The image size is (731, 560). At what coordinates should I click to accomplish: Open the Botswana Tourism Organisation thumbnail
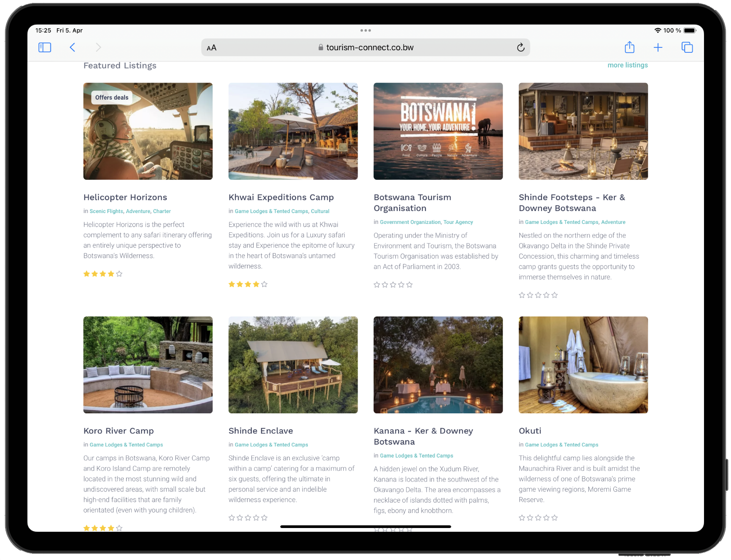pyautogui.click(x=438, y=131)
